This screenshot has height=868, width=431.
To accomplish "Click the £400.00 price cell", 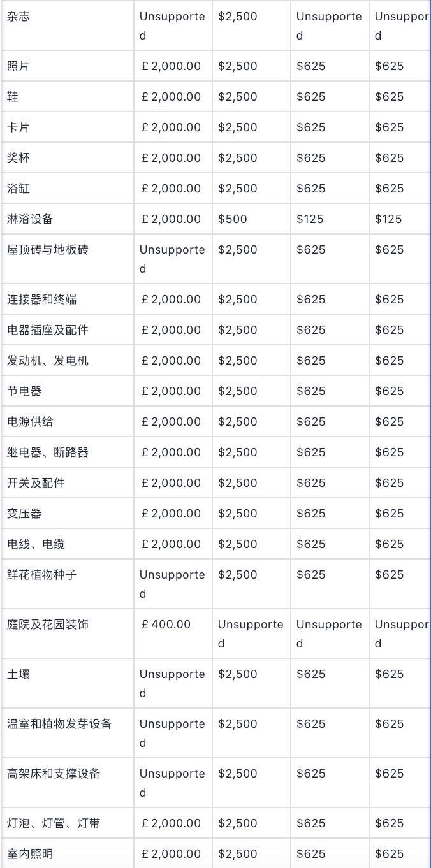I will (x=166, y=625).
